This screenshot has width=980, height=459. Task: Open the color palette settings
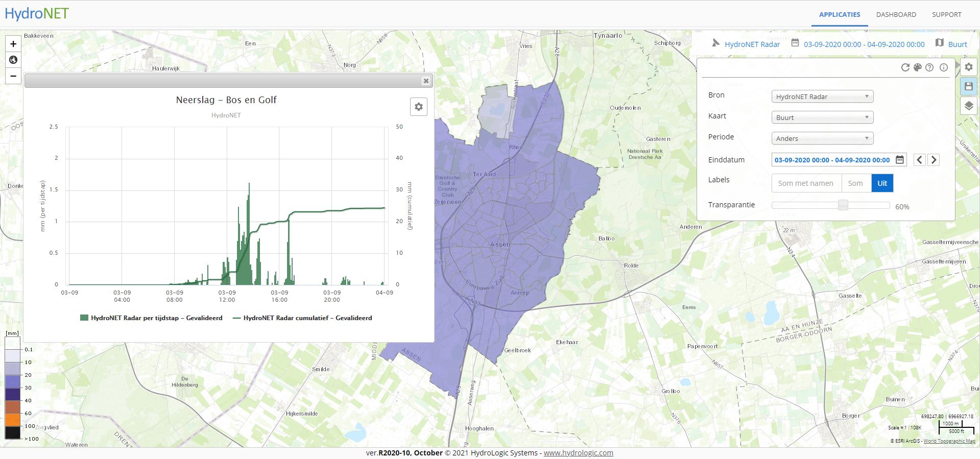(917, 67)
